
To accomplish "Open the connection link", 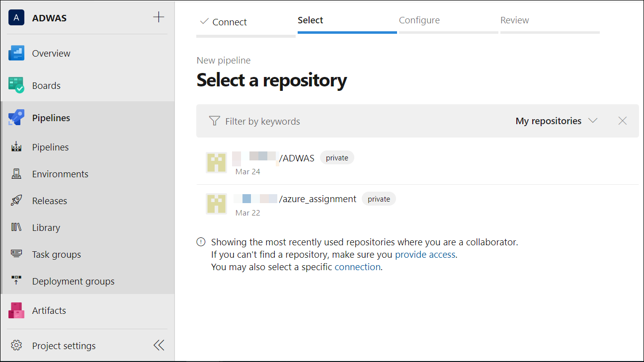I will pos(357,267).
